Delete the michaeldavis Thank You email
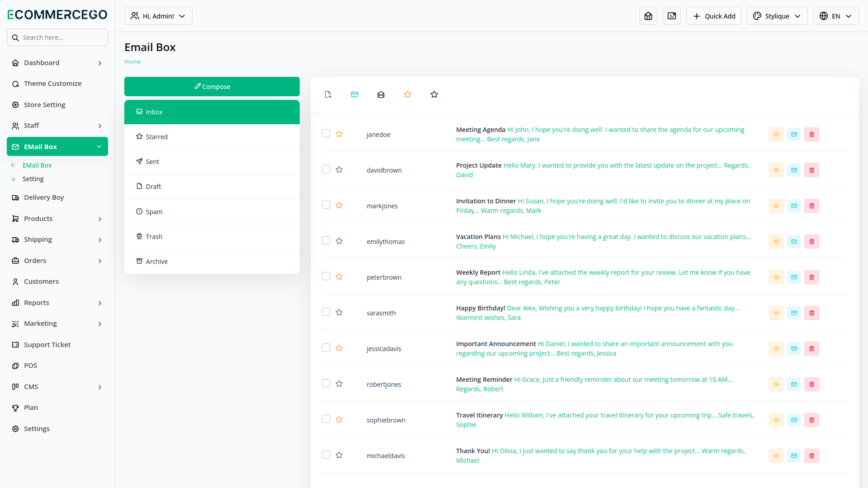 [811, 455]
